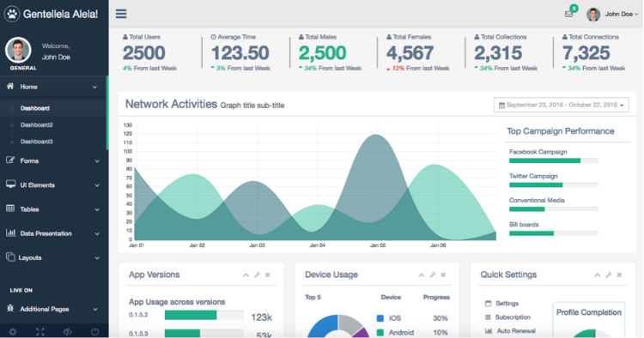
Task: Click Bill boards progress bar
Action: coord(553,233)
